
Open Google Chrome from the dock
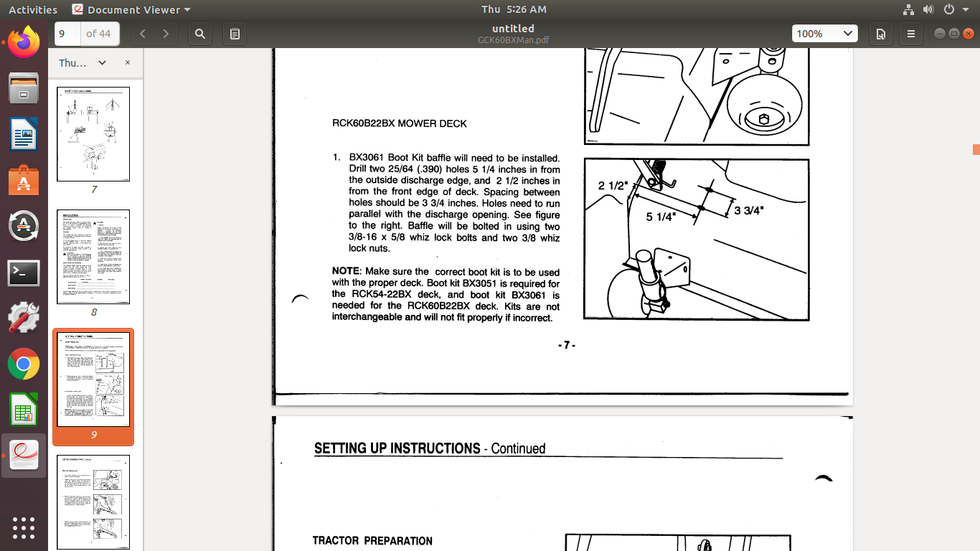tap(24, 364)
